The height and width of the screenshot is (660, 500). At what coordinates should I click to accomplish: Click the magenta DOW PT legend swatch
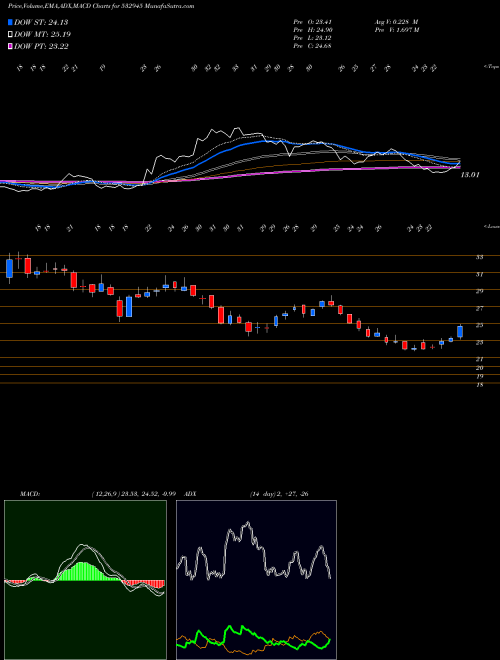(10, 46)
